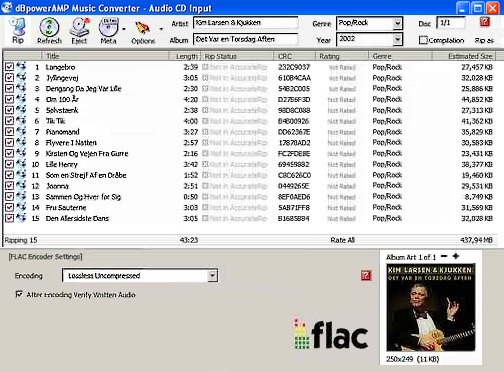Click the dBpowerAMP title bar app icon

point(7,7)
